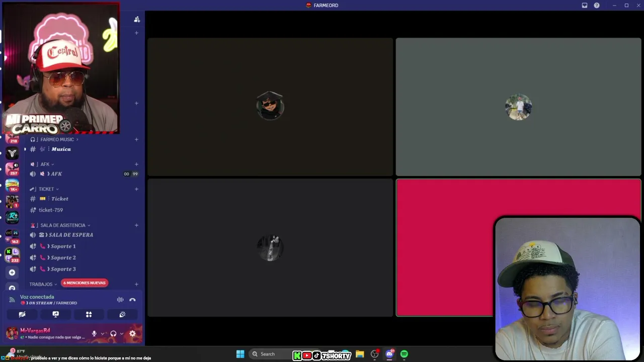Create channel in TRABAJOS category
Image resolution: width=644 pixels, height=362 pixels.
[136, 284]
